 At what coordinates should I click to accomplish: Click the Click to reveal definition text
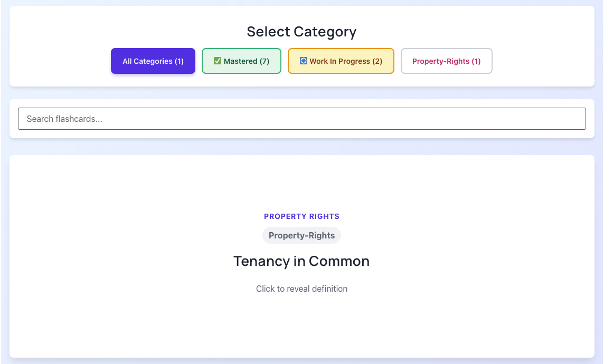[x=301, y=289]
